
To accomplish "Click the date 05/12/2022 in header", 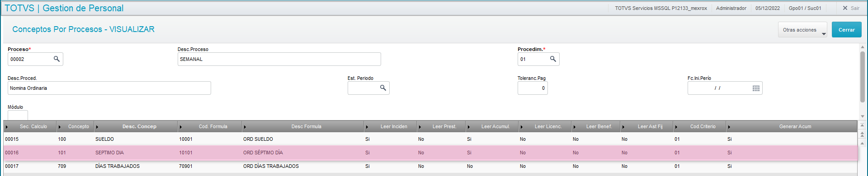I will 768,8.
